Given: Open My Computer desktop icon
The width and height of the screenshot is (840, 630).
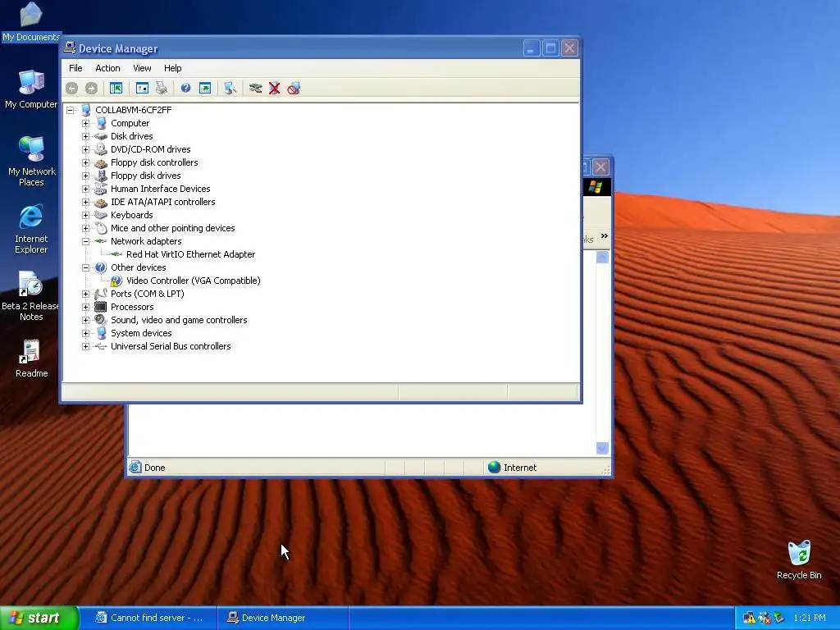Looking at the screenshot, I should pyautogui.click(x=31, y=89).
